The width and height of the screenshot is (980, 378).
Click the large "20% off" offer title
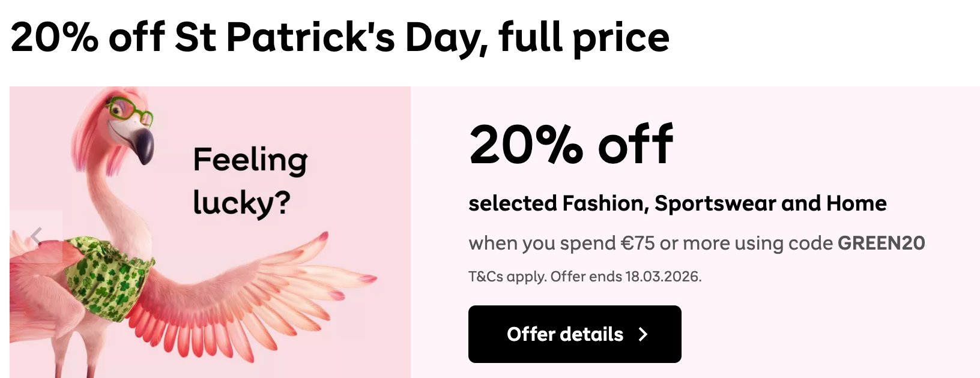[x=570, y=145]
